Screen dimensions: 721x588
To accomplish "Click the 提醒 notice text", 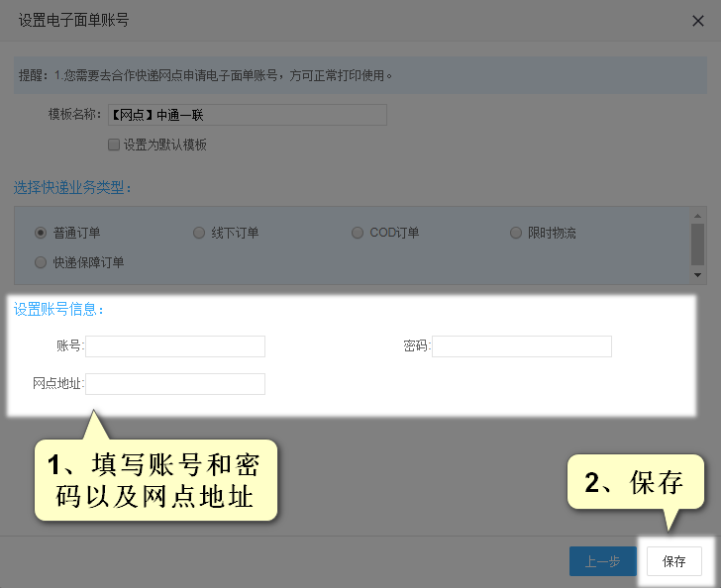I will (205, 75).
